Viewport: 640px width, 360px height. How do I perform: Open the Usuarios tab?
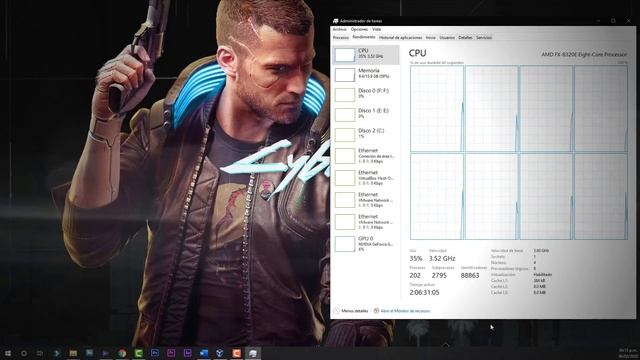tap(447, 38)
